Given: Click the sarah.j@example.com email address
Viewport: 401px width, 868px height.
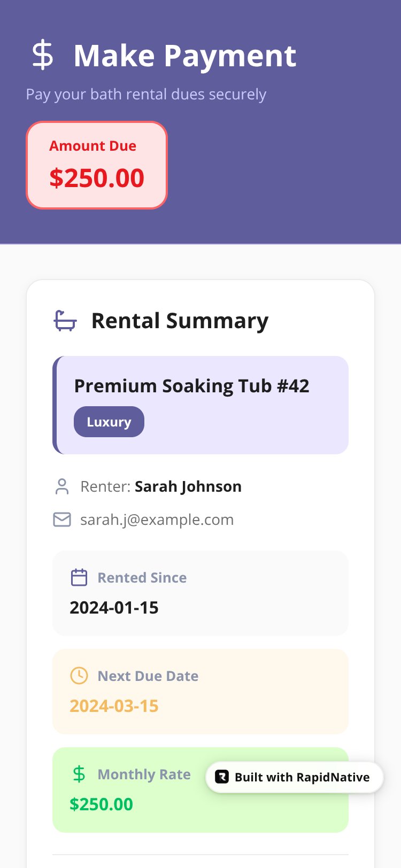Looking at the screenshot, I should [157, 520].
